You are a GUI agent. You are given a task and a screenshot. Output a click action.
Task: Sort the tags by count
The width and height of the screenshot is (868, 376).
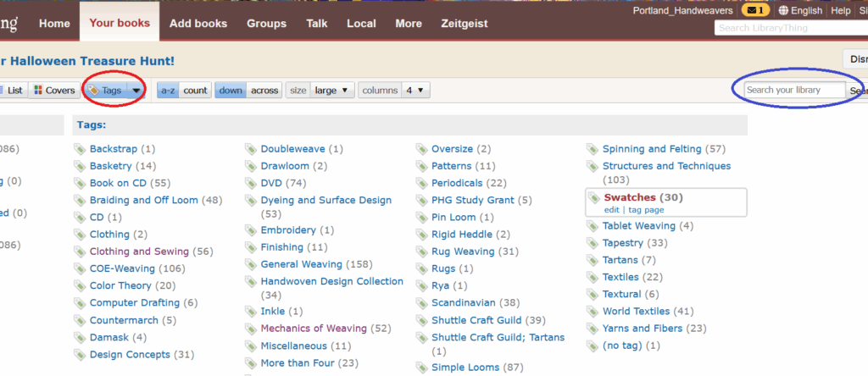pos(195,91)
